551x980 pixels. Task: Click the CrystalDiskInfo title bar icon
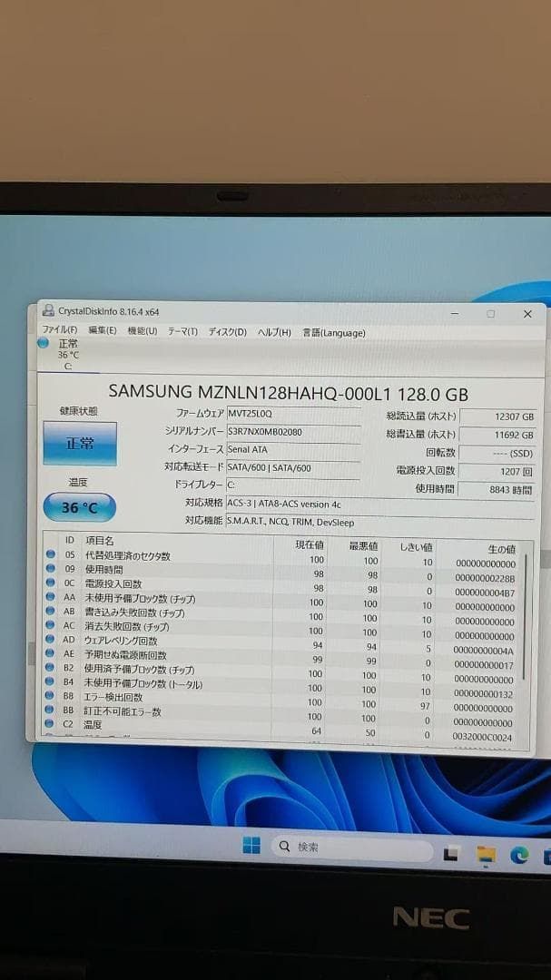click(x=48, y=310)
